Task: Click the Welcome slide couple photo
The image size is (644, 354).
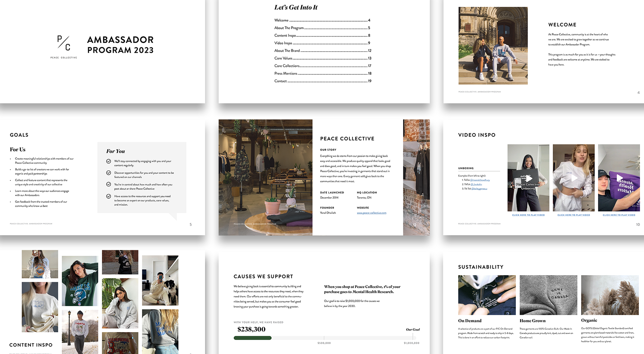Action: pyautogui.click(x=493, y=46)
